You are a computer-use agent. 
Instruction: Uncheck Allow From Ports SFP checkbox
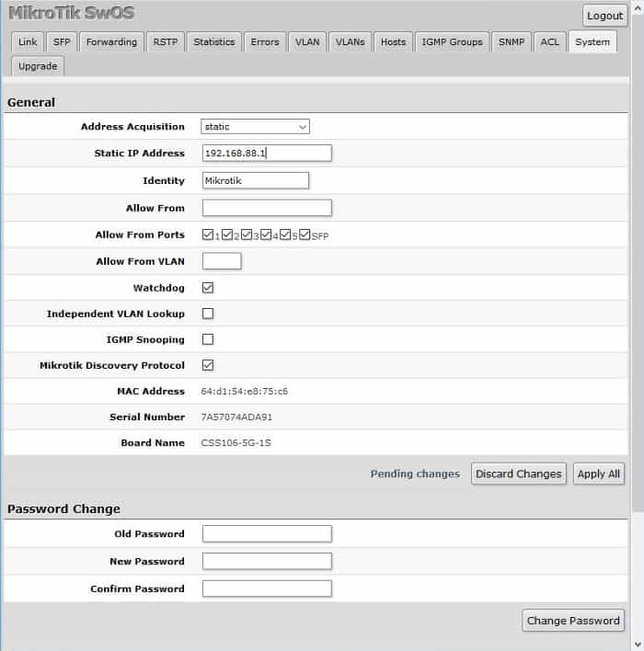pyautogui.click(x=305, y=234)
